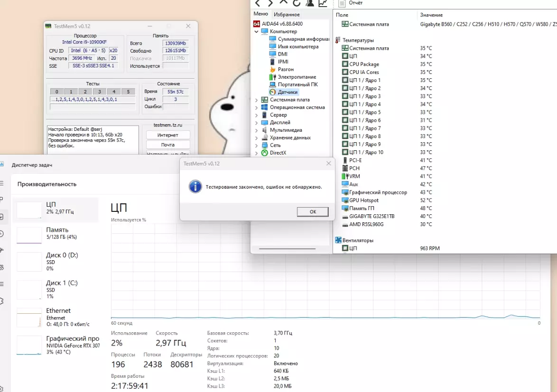Image resolution: width=557 pixels, height=392 pixels.
Task: Collapse the Компьютер tree node
Action: pos(257,32)
